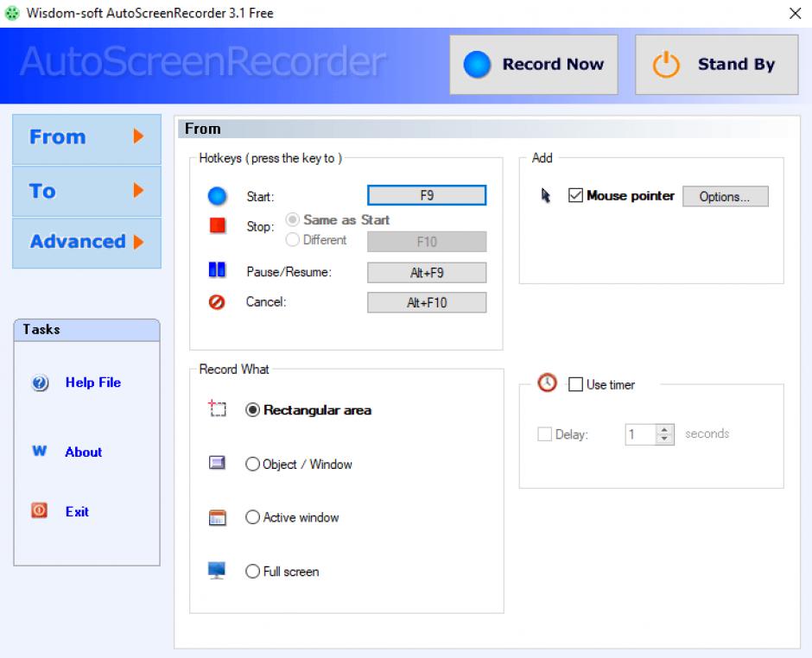Tick the Delay checkbox
The width and height of the screenshot is (812, 658).
pos(544,433)
